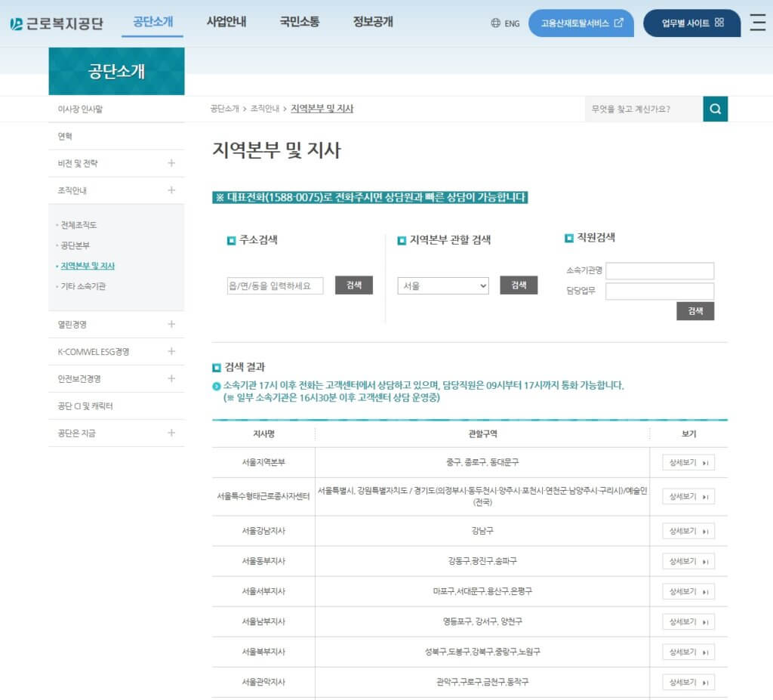Click the globe ENG language icon
Screen dimensions: 773x700
496,23
